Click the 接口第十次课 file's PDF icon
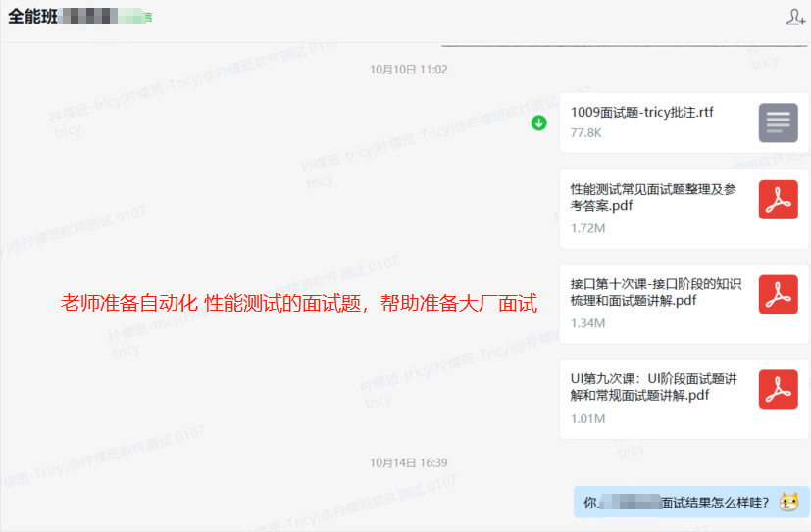Image resolution: width=811 pixels, height=532 pixels. tap(778, 295)
